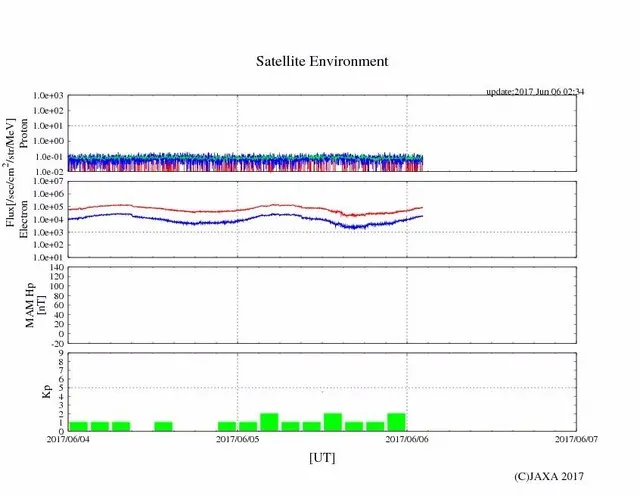Select the "1.0e-02" Proton tick label
Screen dimensions: 640x496
(x=49, y=172)
